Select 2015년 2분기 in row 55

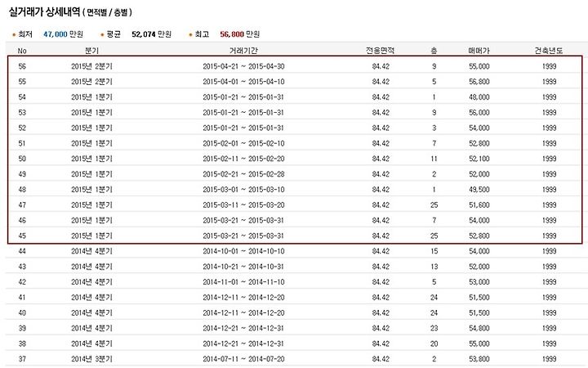click(x=91, y=82)
